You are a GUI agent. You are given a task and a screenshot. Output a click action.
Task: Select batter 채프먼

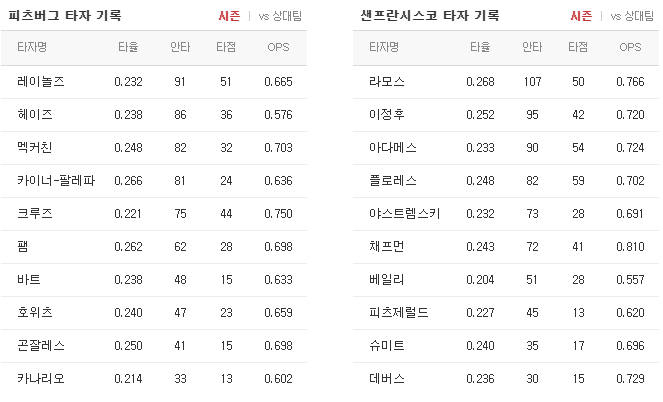[386, 246]
